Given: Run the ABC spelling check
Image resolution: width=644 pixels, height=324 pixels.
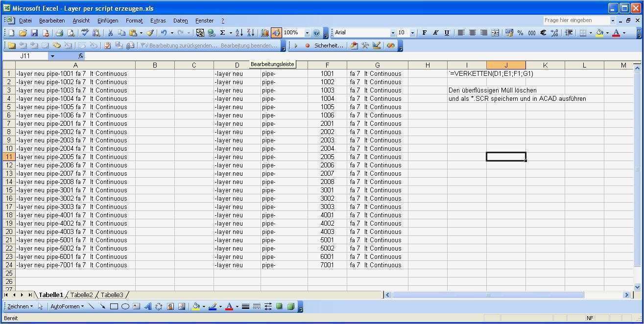Looking at the screenshot, I should click(x=85, y=33).
